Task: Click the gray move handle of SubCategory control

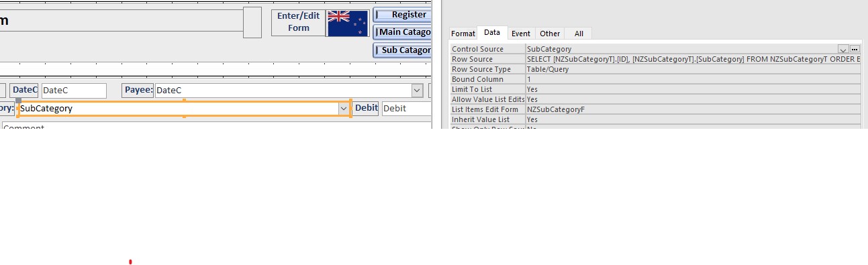Action: [x=19, y=101]
